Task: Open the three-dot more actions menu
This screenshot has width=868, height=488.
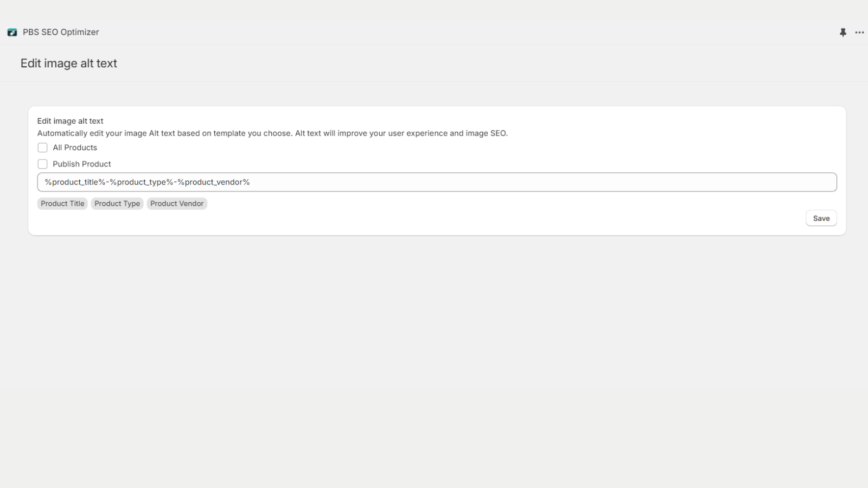Action: point(860,33)
